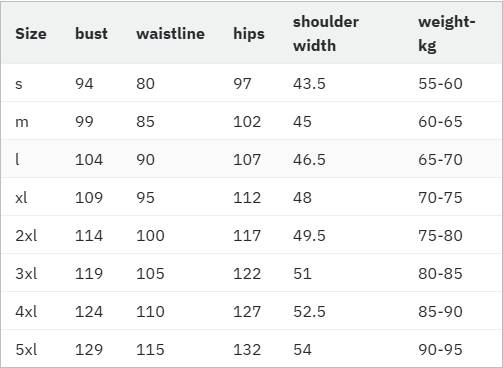Click waistline value 100

(150, 236)
